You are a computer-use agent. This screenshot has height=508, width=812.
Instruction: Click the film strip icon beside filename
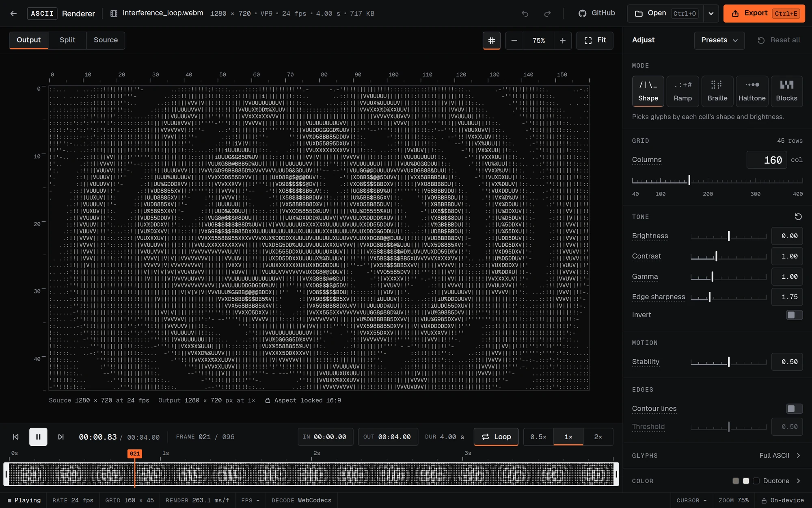114,13
